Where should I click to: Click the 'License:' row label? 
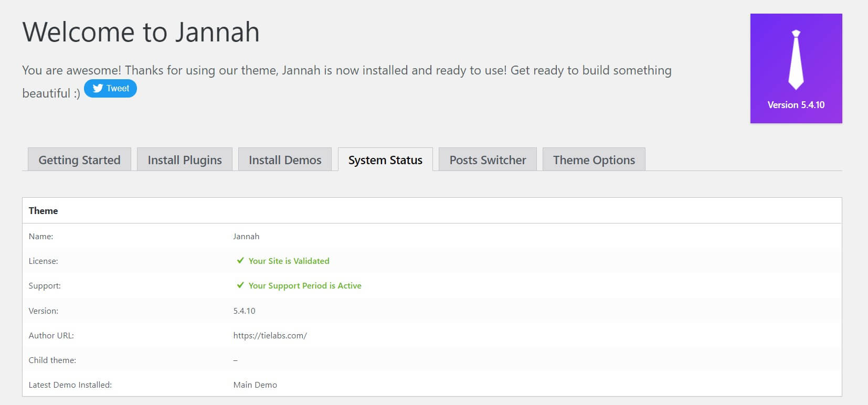click(x=44, y=261)
